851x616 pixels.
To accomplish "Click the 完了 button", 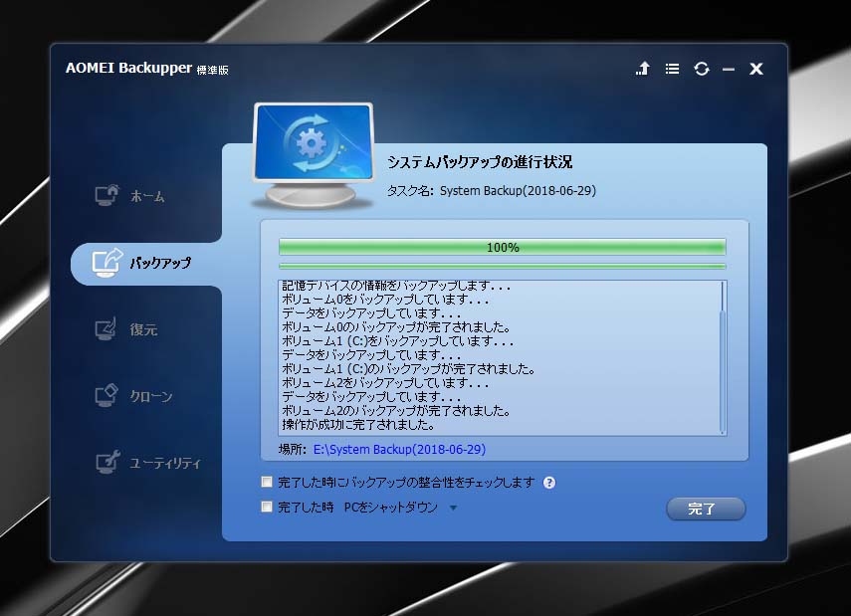I will (706, 510).
